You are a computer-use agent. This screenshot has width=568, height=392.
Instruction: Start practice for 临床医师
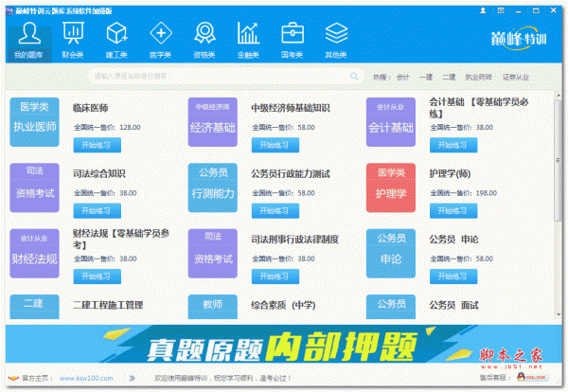[x=98, y=145]
